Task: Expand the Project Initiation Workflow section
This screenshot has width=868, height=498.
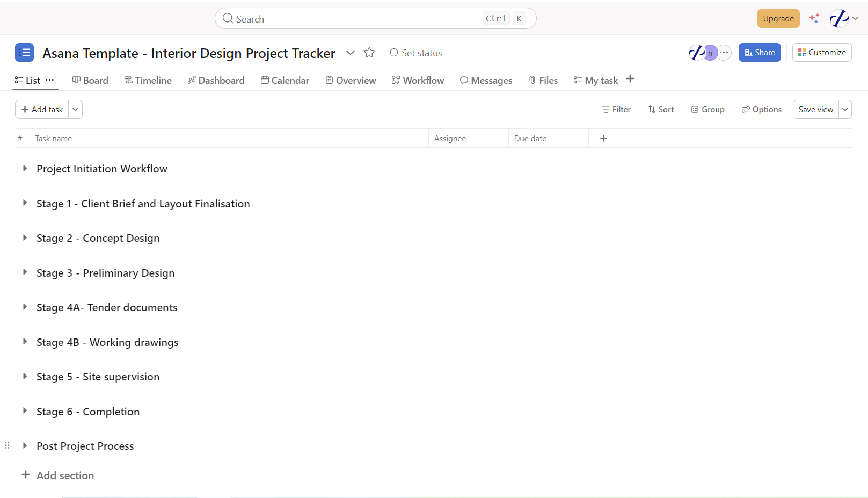Action: 25,169
